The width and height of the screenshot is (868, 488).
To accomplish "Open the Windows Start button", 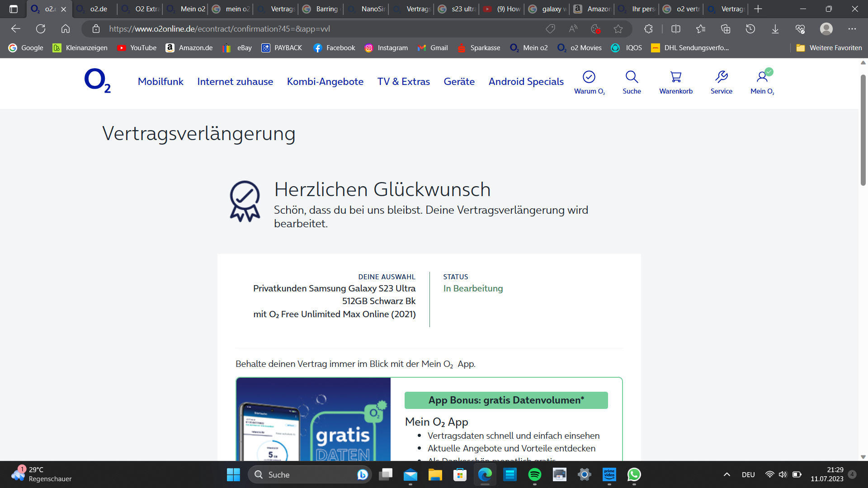I will click(233, 474).
